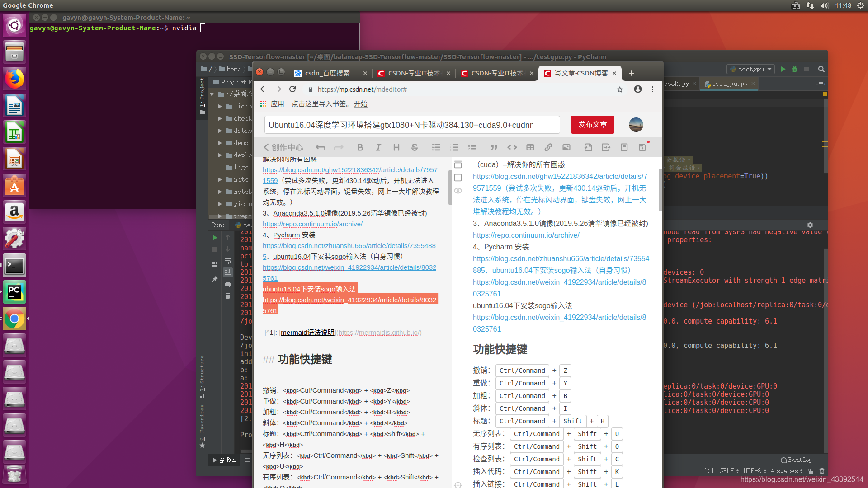Clear output with Run panel trash icon
The height and width of the screenshot is (488, 868).
click(x=228, y=296)
